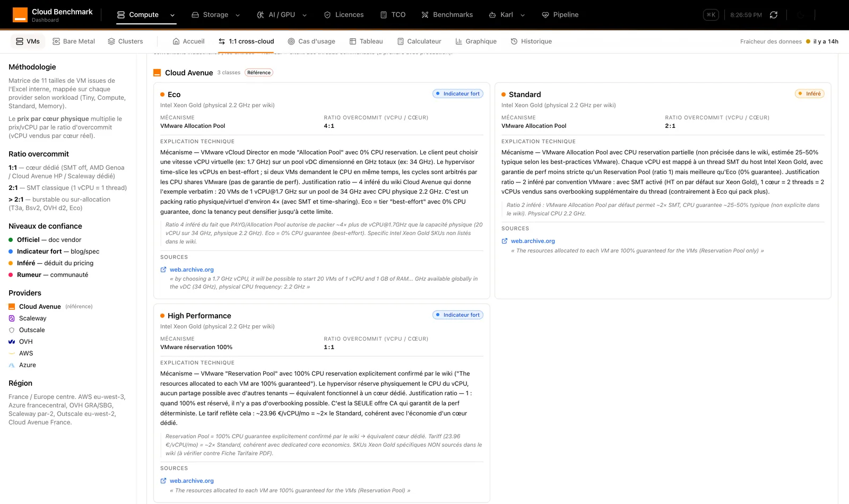Click High Performance 'Indicateur fort' badge
The height and width of the screenshot is (504, 849).
pyautogui.click(x=458, y=315)
